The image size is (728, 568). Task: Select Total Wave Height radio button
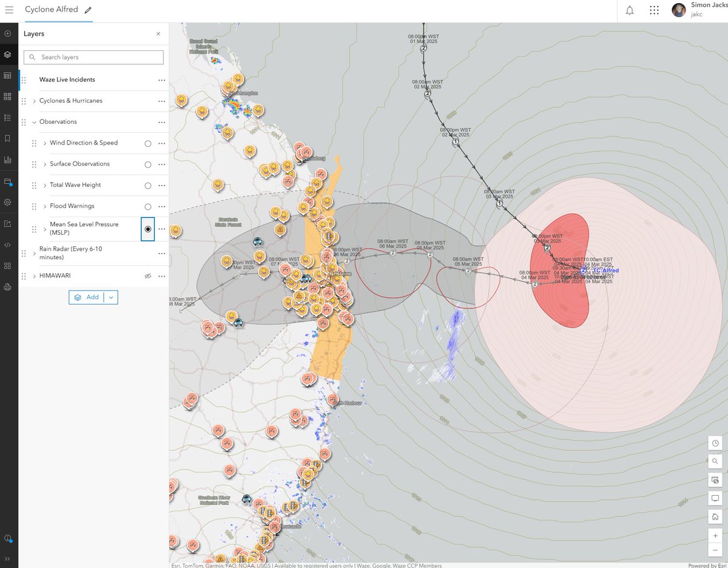click(147, 186)
